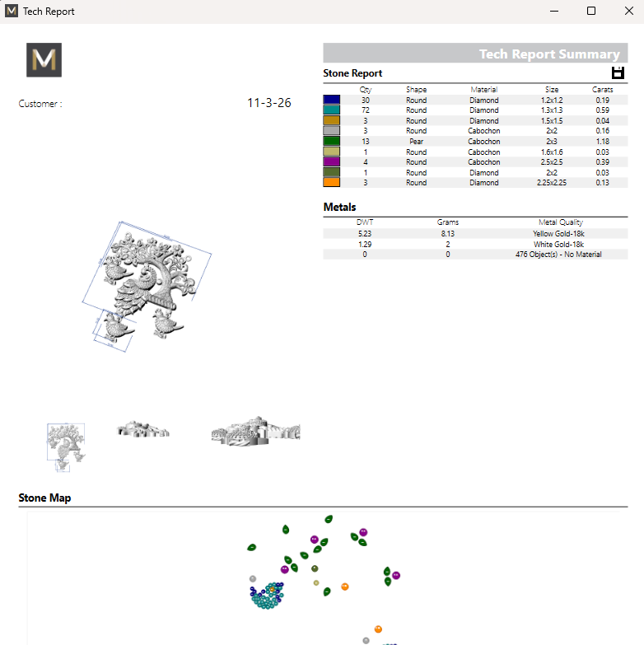Click the Customer label field

coord(40,104)
